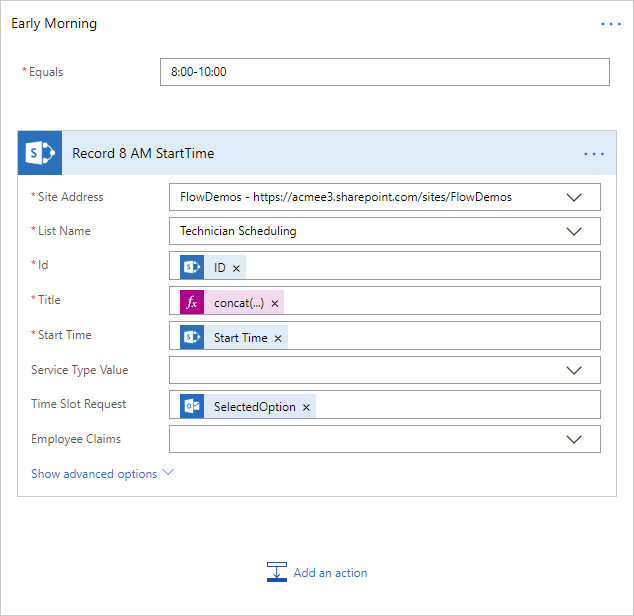The width and height of the screenshot is (634, 616).
Task: Click the Equals label
Action: [46, 72]
